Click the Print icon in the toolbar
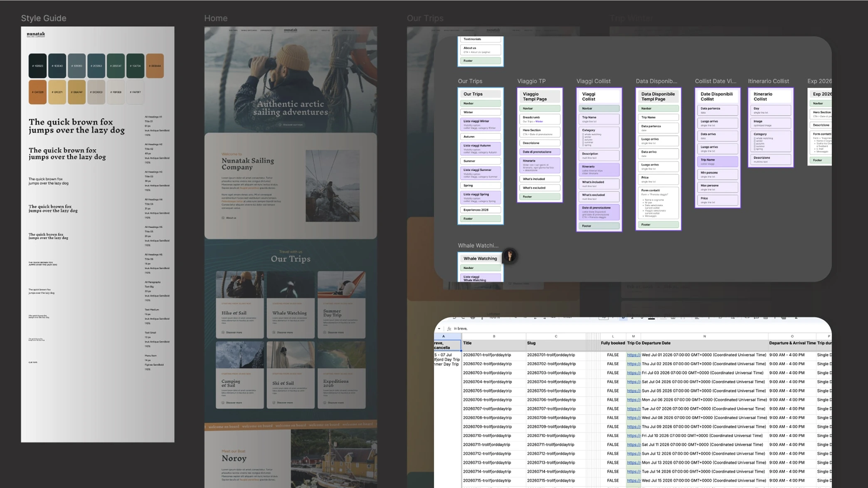The image size is (868, 488). point(473,317)
